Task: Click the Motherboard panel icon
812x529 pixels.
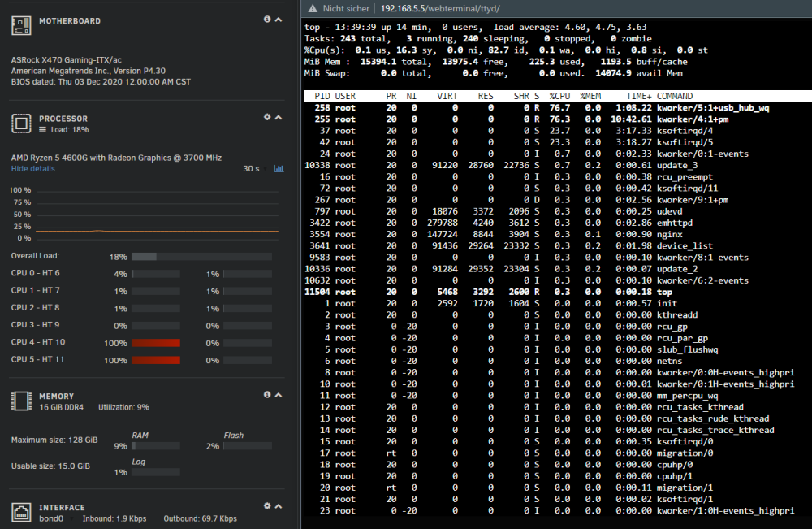Action: pos(21,25)
